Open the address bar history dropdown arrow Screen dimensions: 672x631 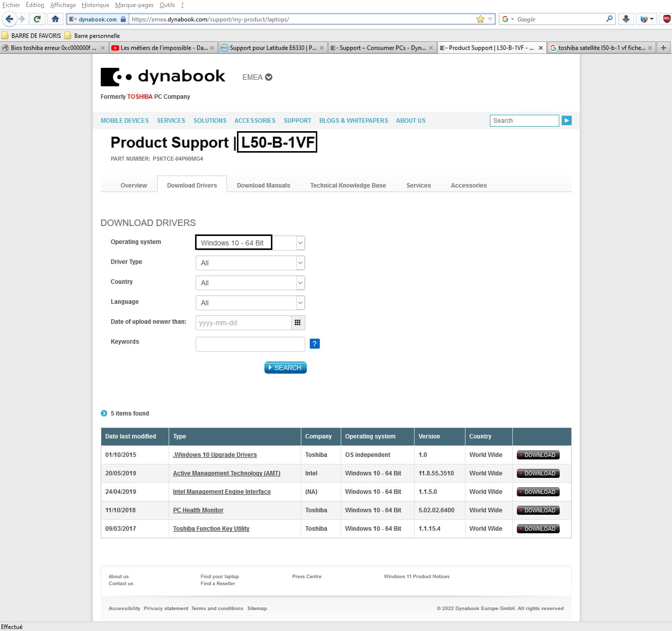click(x=490, y=19)
